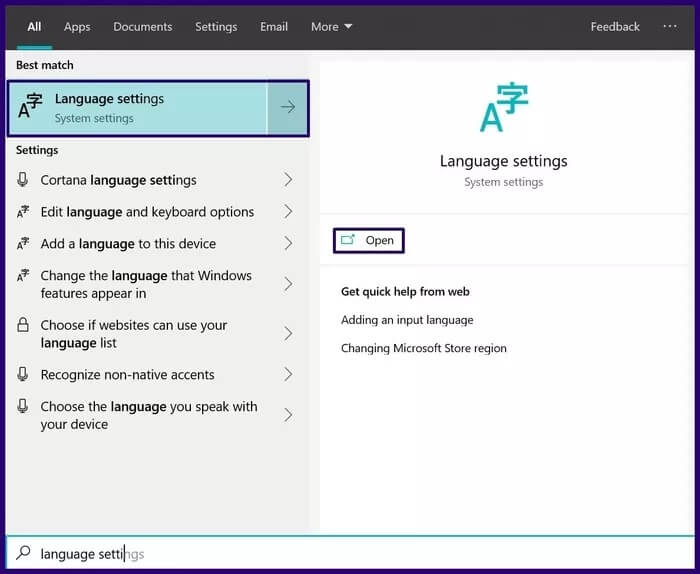Expand the Recognize non-native accents chevron

tap(288, 374)
